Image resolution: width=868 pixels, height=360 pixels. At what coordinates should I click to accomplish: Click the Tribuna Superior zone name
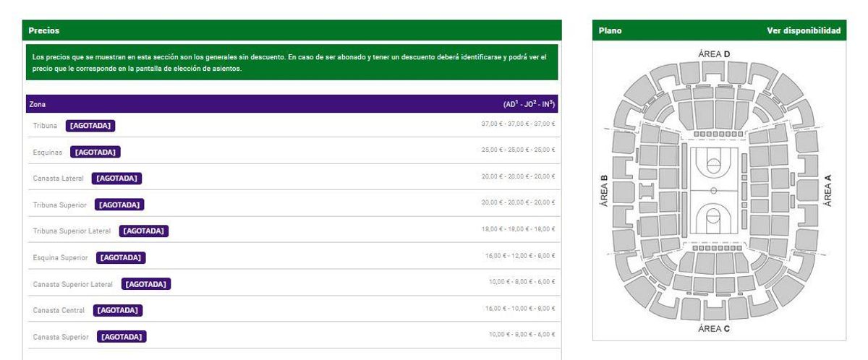60,205
